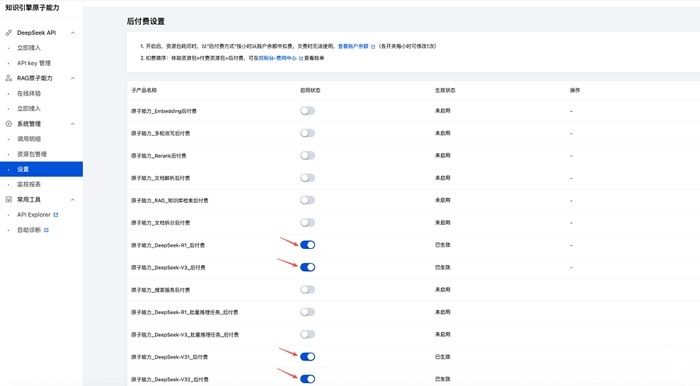This screenshot has height=386, width=700.
Task: Open 调用明细 in sidebar
Action: 29,139
